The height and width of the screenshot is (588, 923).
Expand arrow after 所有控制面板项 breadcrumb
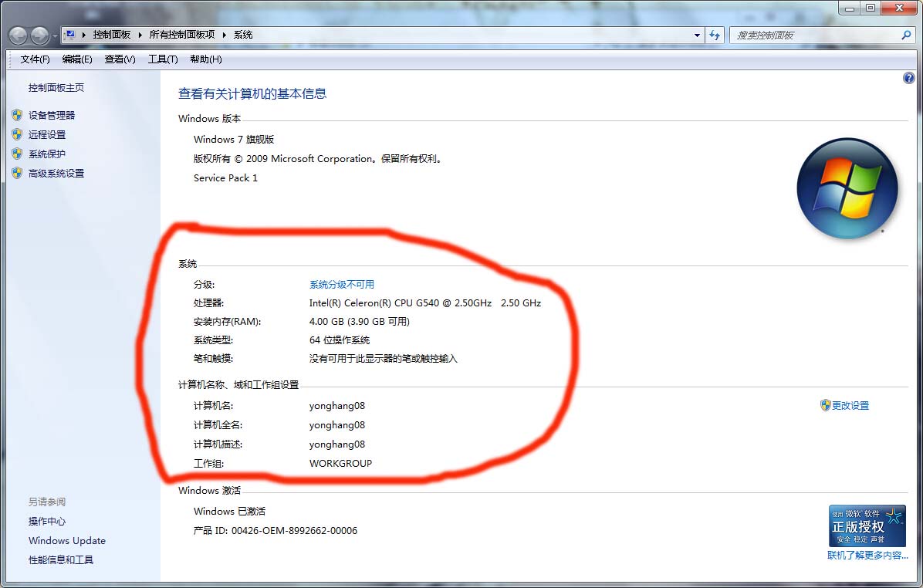pyautogui.click(x=225, y=35)
